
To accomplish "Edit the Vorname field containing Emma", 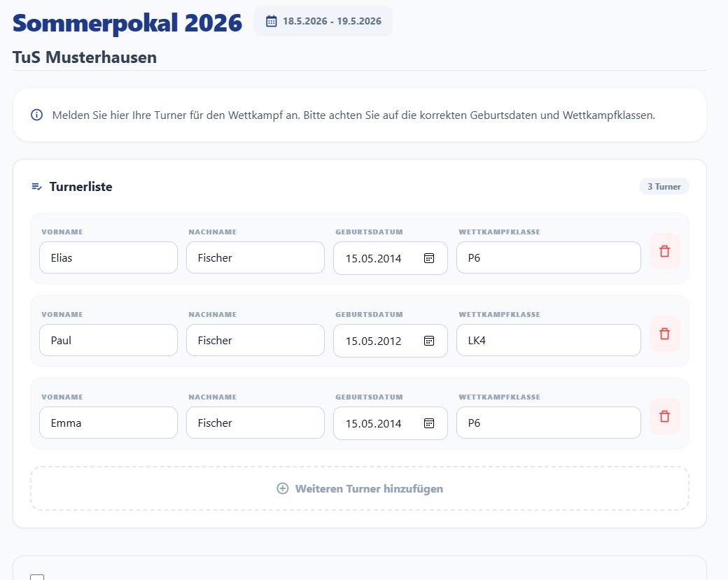I will coord(108,423).
